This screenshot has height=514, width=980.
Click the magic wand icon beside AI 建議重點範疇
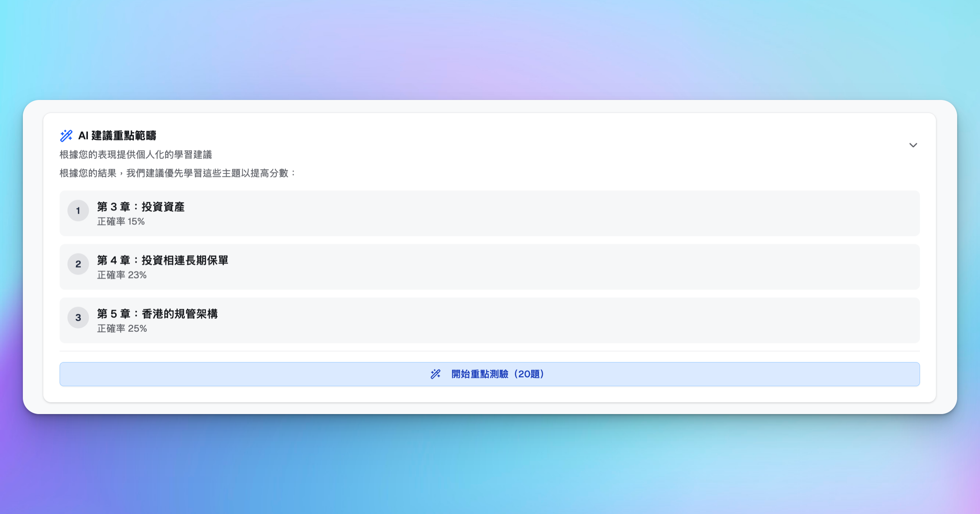tap(66, 136)
